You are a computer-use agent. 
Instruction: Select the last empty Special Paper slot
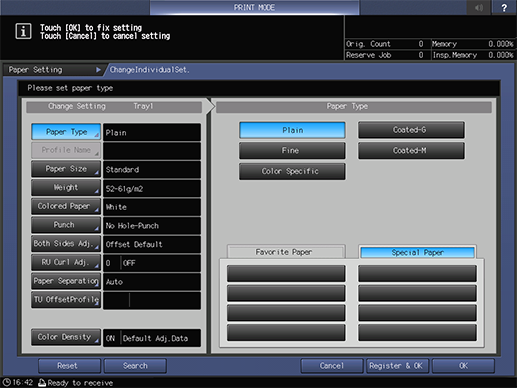[417, 332]
